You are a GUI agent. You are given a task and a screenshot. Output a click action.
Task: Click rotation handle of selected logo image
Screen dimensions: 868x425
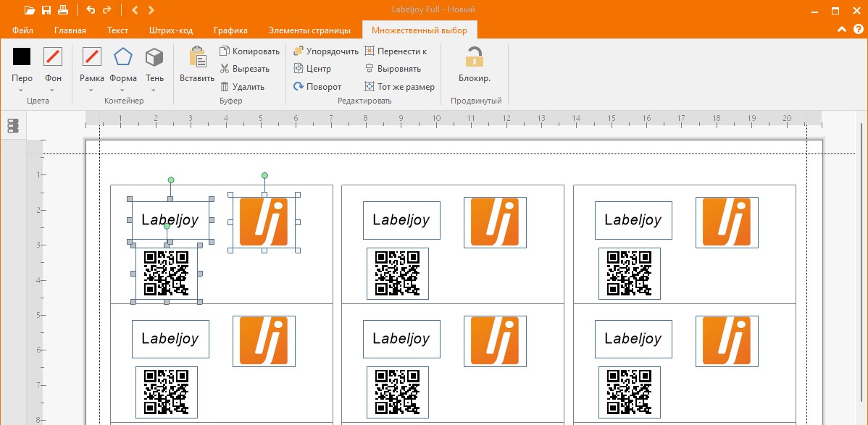[x=264, y=175]
